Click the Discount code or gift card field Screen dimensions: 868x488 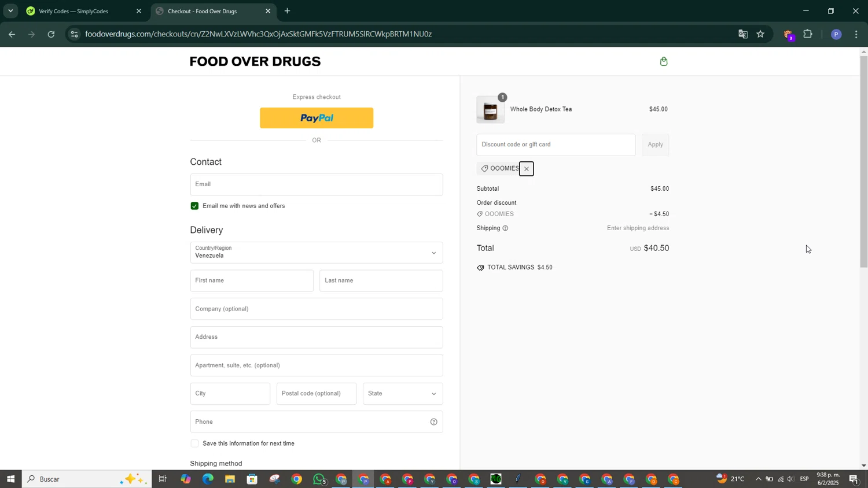point(556,145)
